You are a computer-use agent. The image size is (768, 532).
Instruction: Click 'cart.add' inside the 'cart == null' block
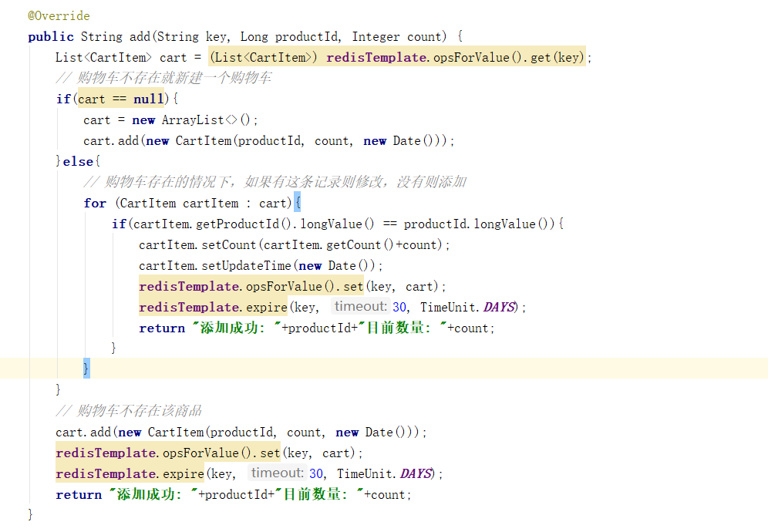click(111, 141)
